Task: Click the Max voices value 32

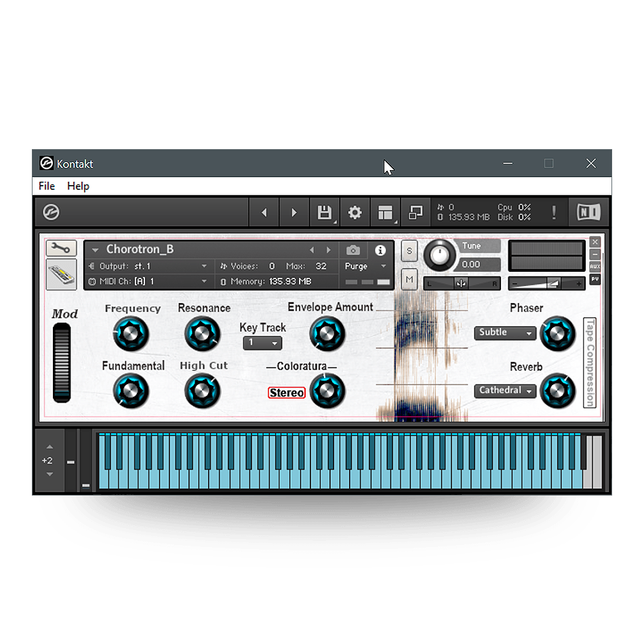Action: point(321,266)
